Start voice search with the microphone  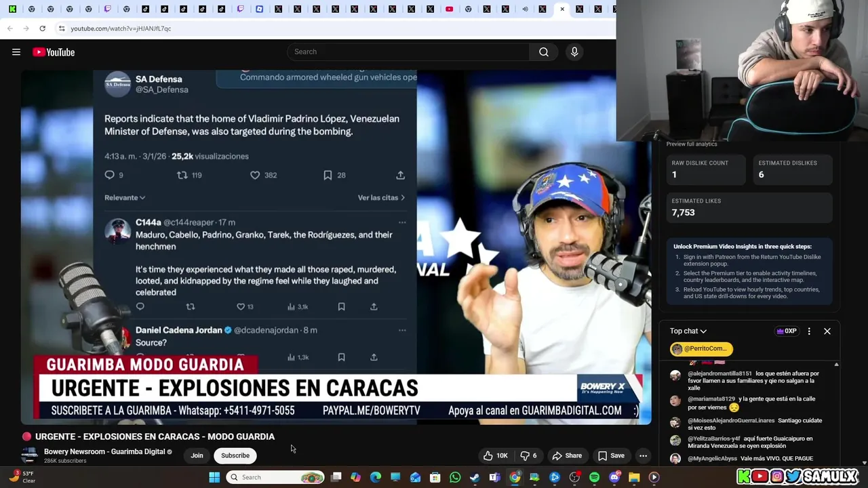pyautogui.click(x=574, y=52)
